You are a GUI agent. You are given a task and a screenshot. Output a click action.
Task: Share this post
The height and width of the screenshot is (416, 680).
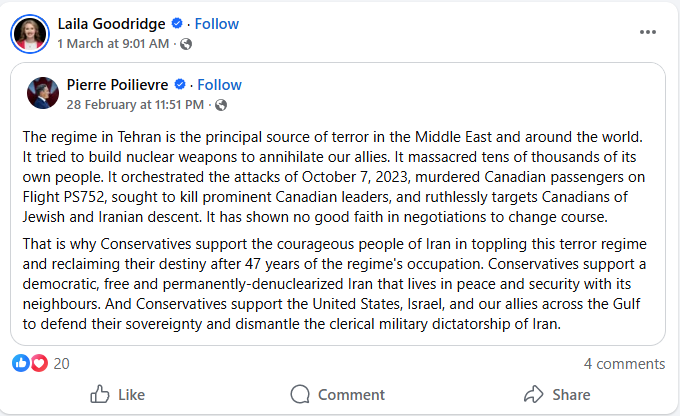tap(557, 394)
